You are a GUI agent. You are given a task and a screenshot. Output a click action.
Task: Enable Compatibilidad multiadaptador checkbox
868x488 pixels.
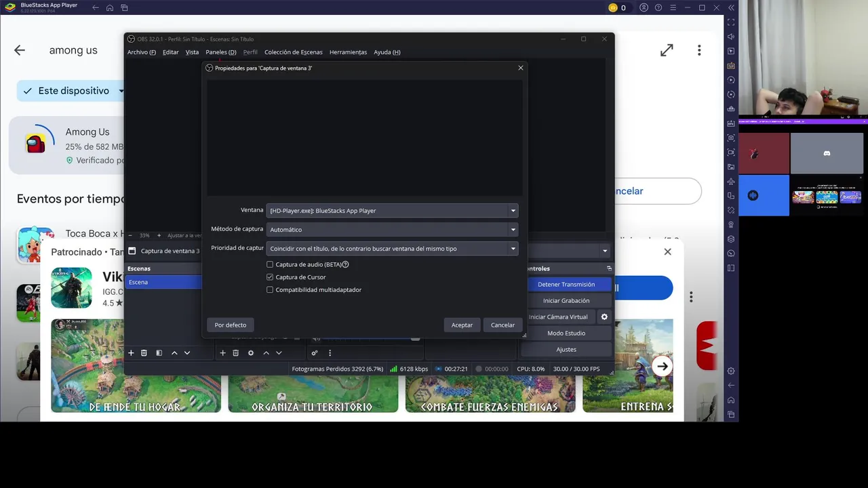pyautogui.click(x=270, y=289)
